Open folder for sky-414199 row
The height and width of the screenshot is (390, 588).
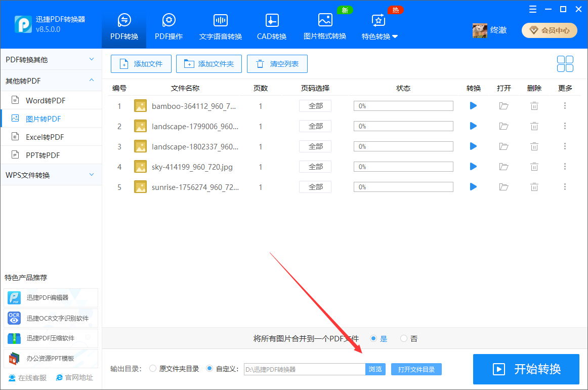coord(503,167)
